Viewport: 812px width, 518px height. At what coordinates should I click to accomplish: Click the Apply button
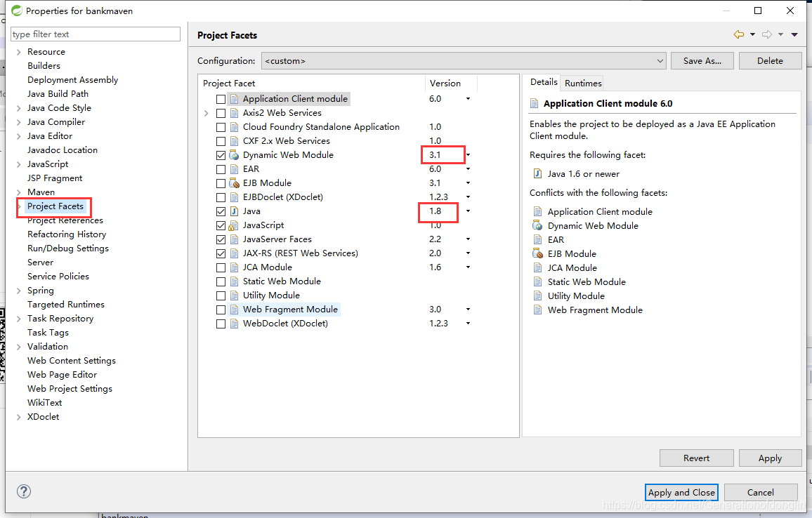click(770, 458)
